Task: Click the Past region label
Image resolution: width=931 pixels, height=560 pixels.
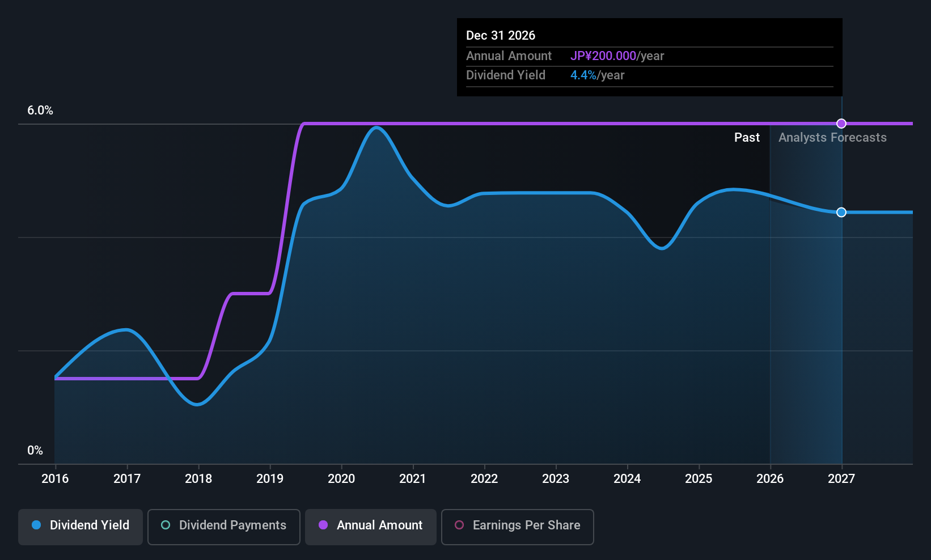Action: pyautogui.click(x=747, y=138)
